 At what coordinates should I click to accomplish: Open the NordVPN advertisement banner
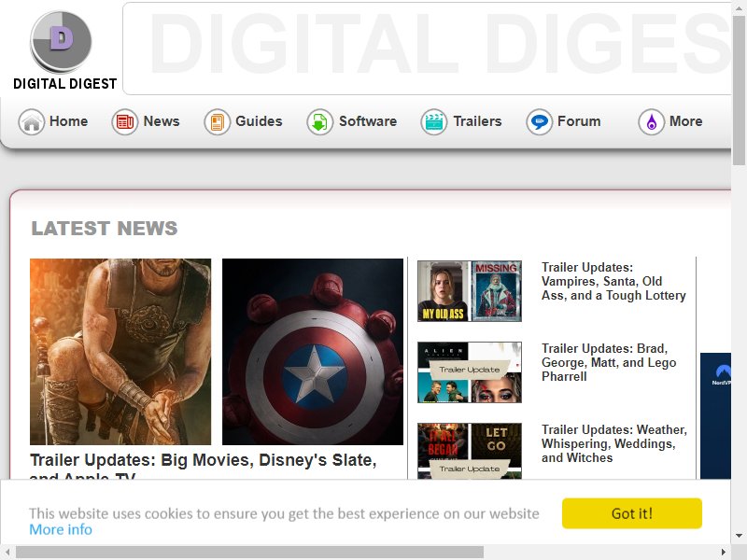tap(715, 415)
